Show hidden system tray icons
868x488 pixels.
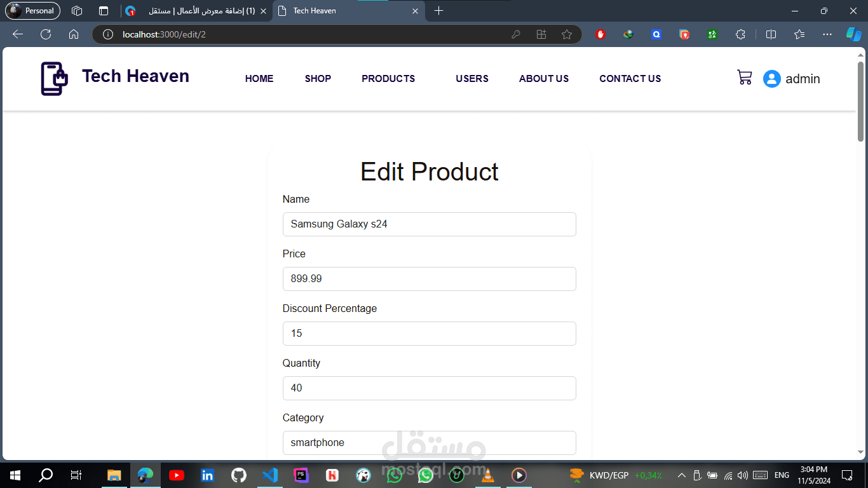pyautogui.click(x=681, y=475)
